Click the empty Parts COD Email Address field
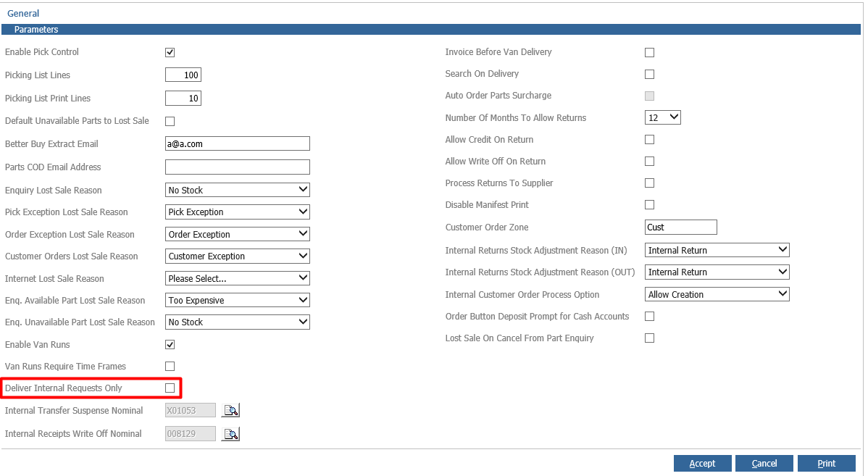Viewport: 868px width, 476px height. click(x=238, y=167)
